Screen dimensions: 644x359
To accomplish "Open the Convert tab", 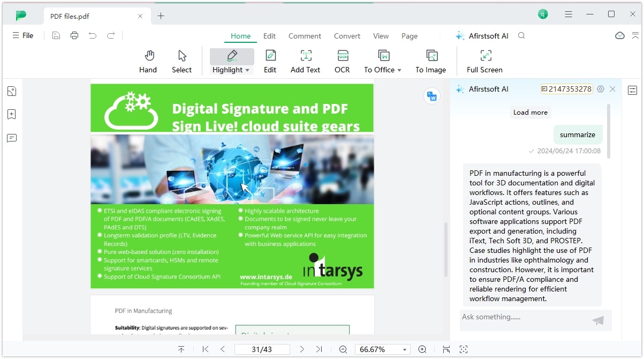I will (347, 36).
